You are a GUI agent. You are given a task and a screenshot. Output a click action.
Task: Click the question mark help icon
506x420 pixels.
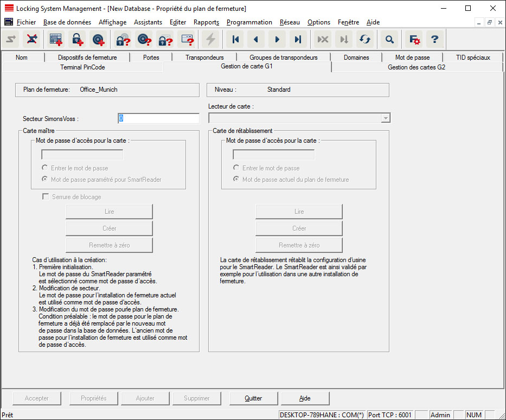(434, 39)
